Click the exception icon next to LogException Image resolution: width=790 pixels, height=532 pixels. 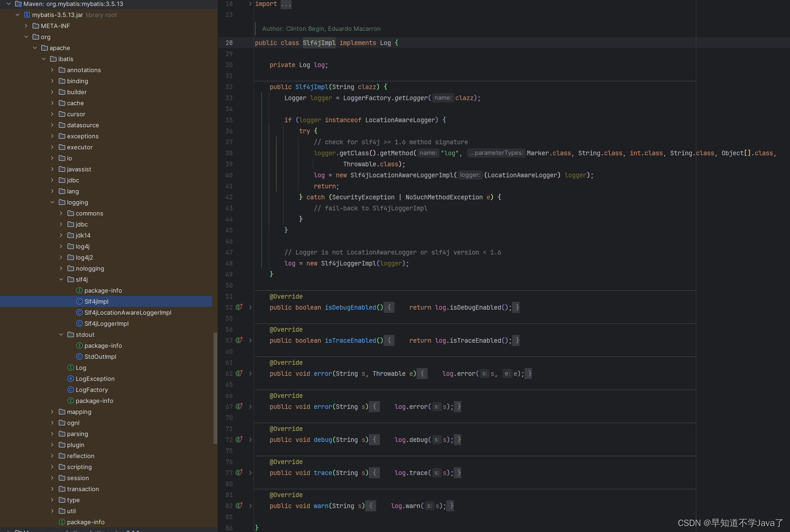coord(71,379)
